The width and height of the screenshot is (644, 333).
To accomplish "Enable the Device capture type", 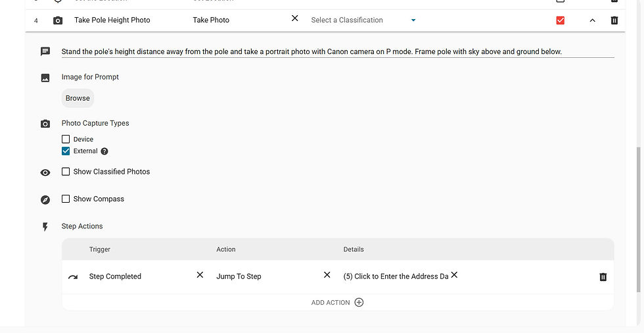I will 66,139.
